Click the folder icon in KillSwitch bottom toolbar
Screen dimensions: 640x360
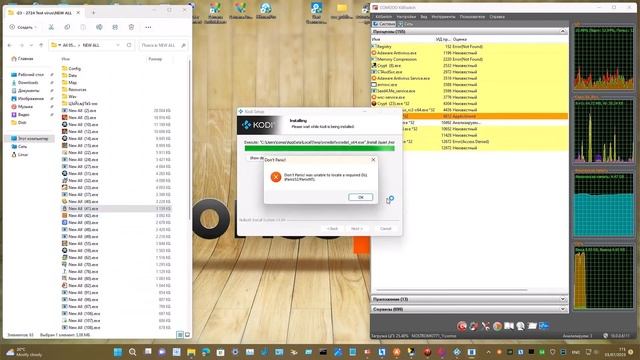pos(532,326)
